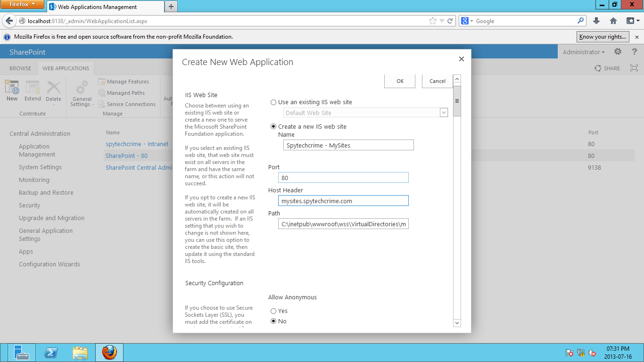Image resolution: width=644 pixels, height=362 pixels.
Task: Click the Firefox taskbar icon
Action: [109, 353]
